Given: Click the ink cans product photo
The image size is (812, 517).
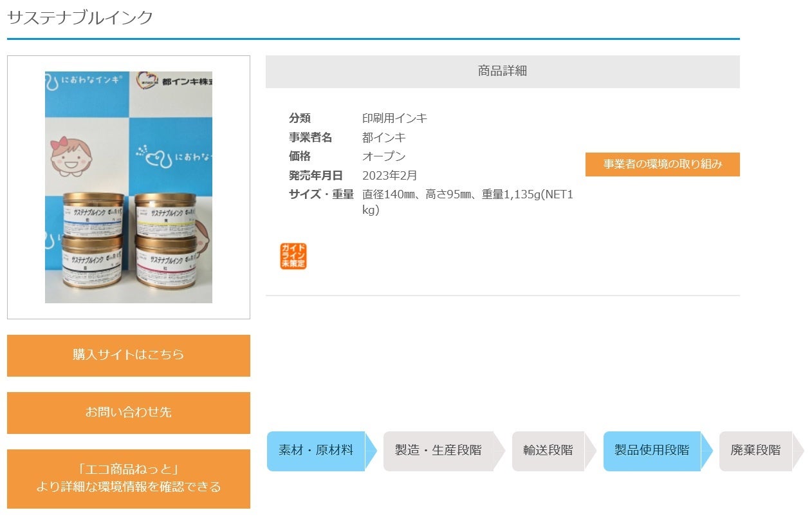Looking at the screenshot, I should 129,187.
